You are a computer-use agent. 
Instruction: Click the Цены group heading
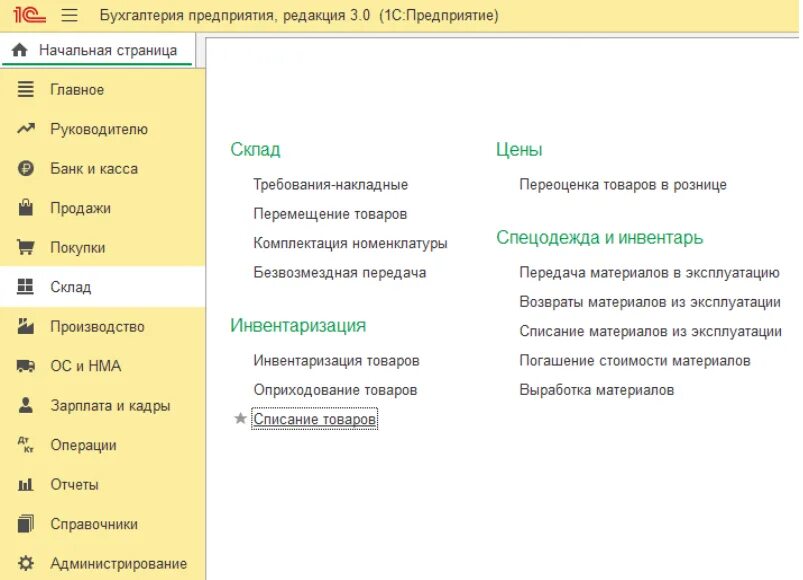point(519,149)
